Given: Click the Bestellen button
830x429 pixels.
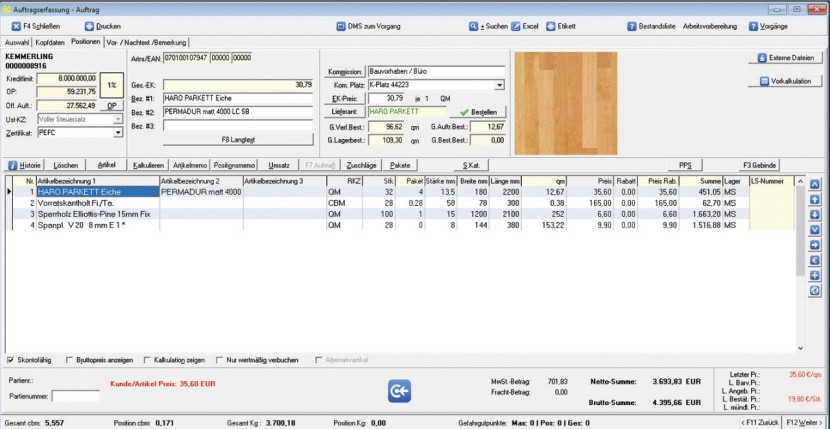Looking at the screenshot, I should [x=478, y=112].
